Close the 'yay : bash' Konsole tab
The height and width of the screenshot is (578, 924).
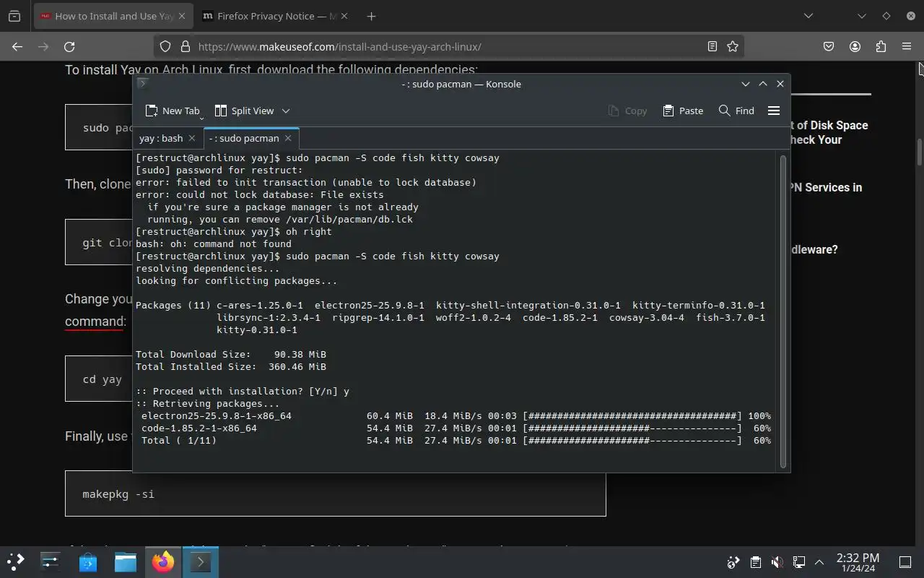click(x=191, y=138)
